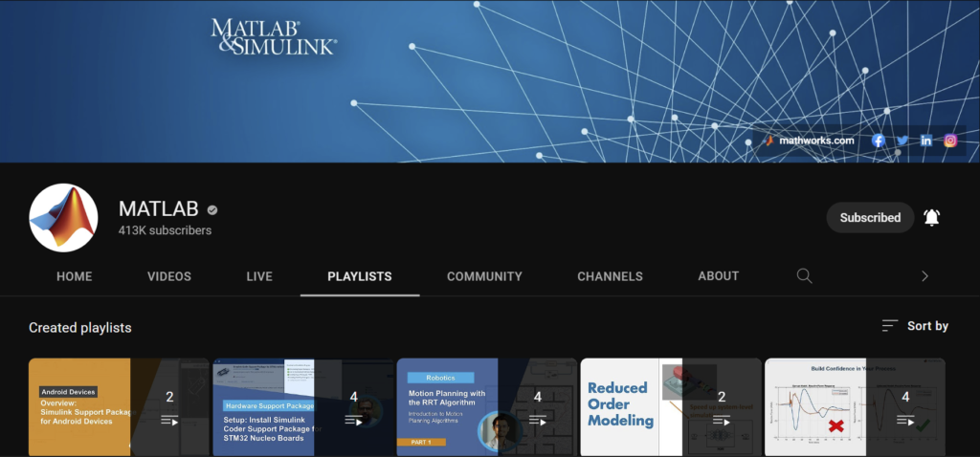The height and width of the screenshot is (457, 980).
Task: Click the verified checkmark badge next to MATLAB
Action: (212, 209)
